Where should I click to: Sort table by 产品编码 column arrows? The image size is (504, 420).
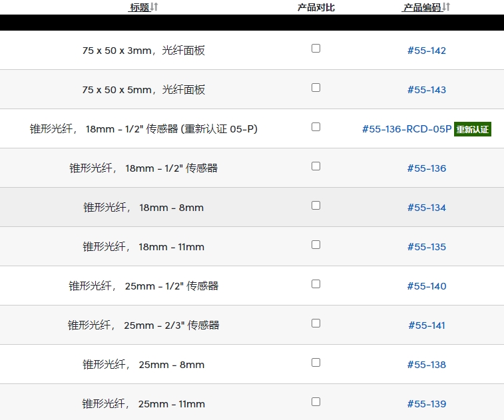446,7
